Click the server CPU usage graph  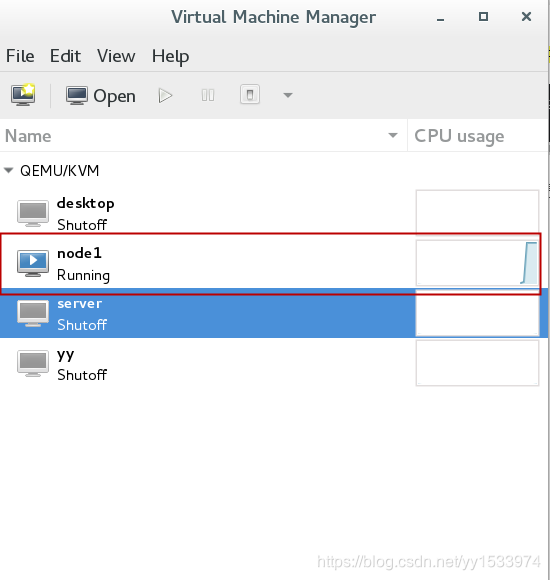[x=477, y=313]
